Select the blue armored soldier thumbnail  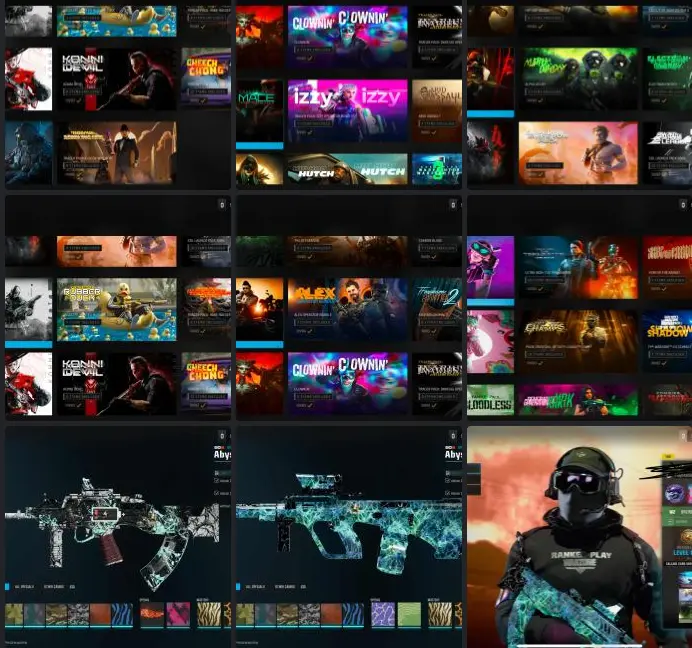[29, 153]
